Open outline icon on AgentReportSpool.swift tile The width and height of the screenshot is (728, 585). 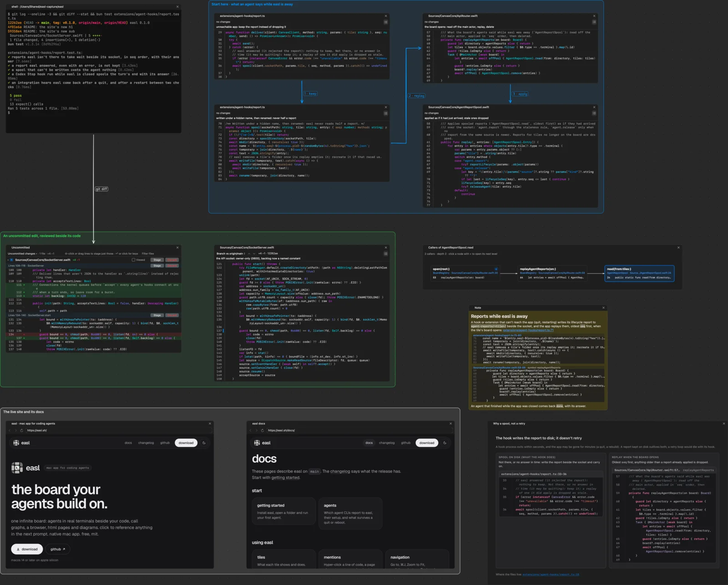coord(594,113)
